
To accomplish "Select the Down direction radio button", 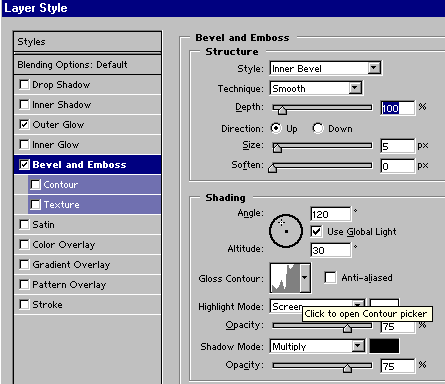I will [318, 128].
